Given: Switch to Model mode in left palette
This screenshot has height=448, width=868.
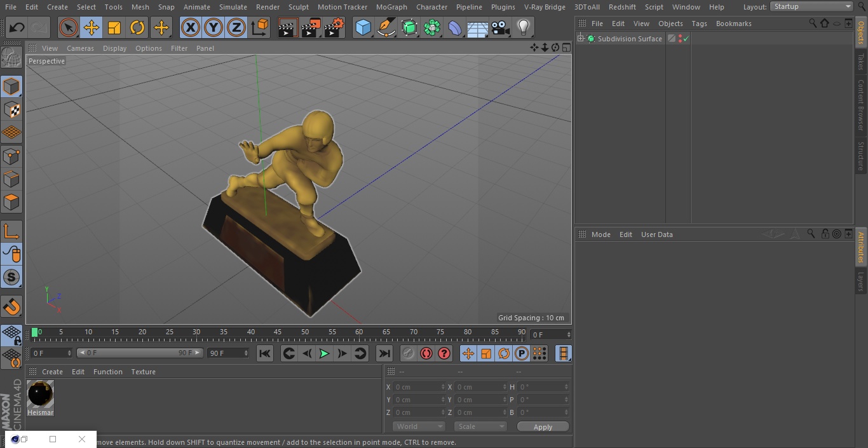Looking at the screenshot, I should pyautogui.click(x=11, y=86).
